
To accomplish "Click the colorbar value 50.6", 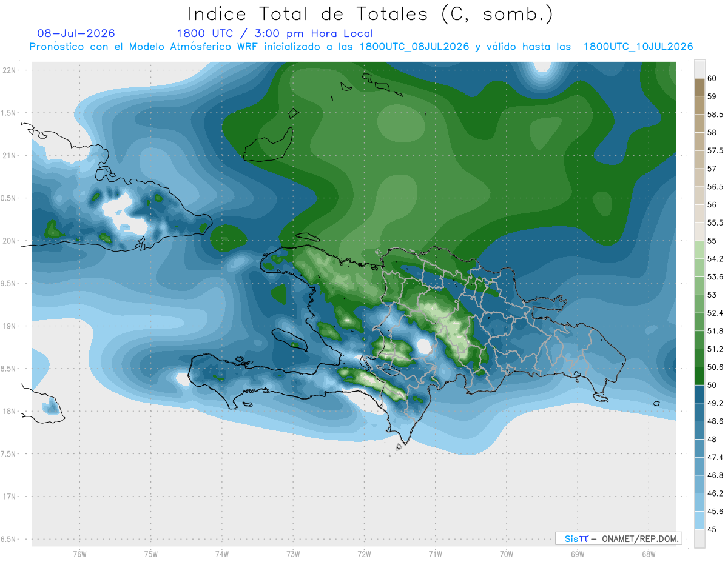I will tap(715, 367).
